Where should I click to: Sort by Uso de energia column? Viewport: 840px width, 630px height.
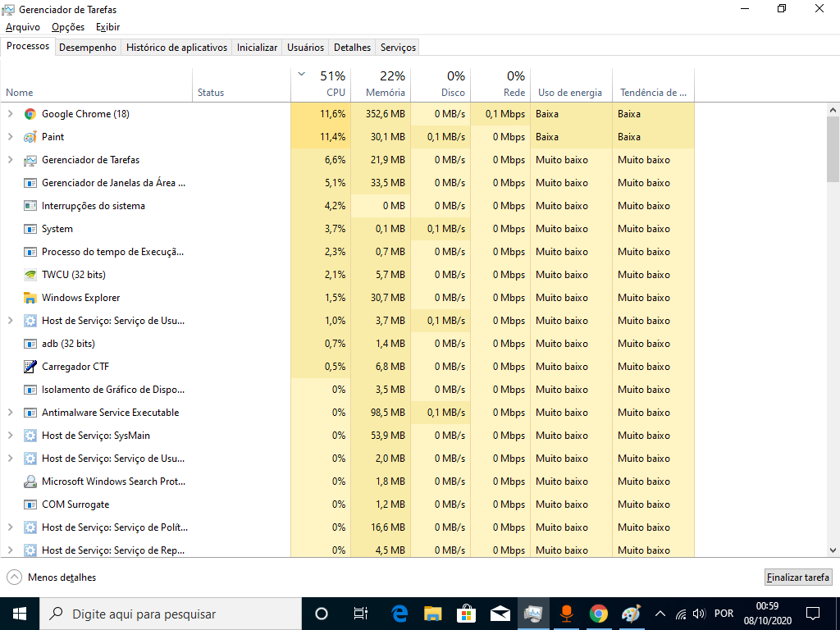point(572,84)
